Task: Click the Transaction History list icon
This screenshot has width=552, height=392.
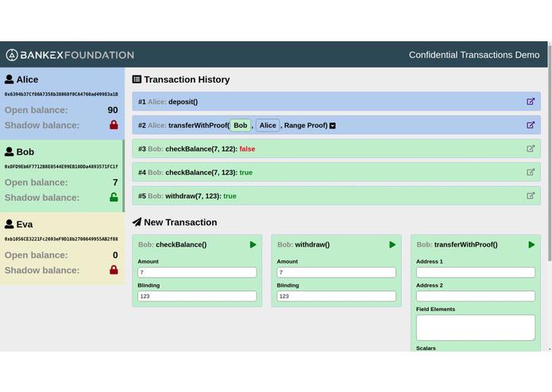Action: (137, 79)
